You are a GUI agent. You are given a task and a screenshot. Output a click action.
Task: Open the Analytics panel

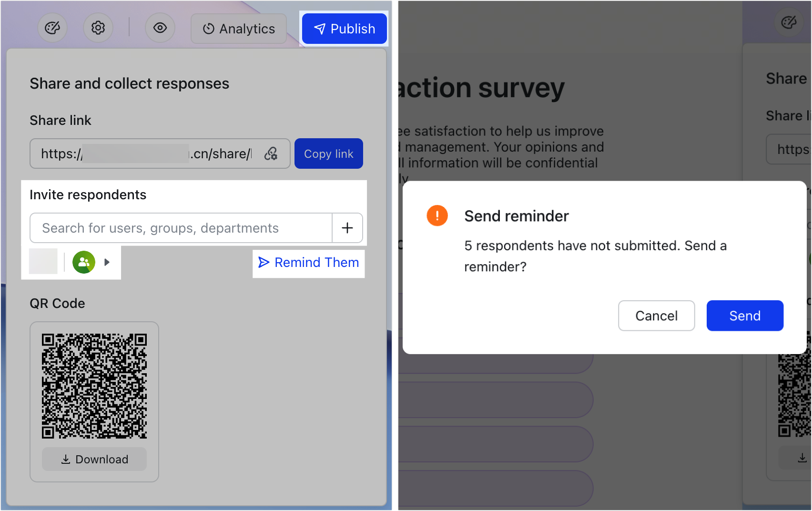coord(238,29)
